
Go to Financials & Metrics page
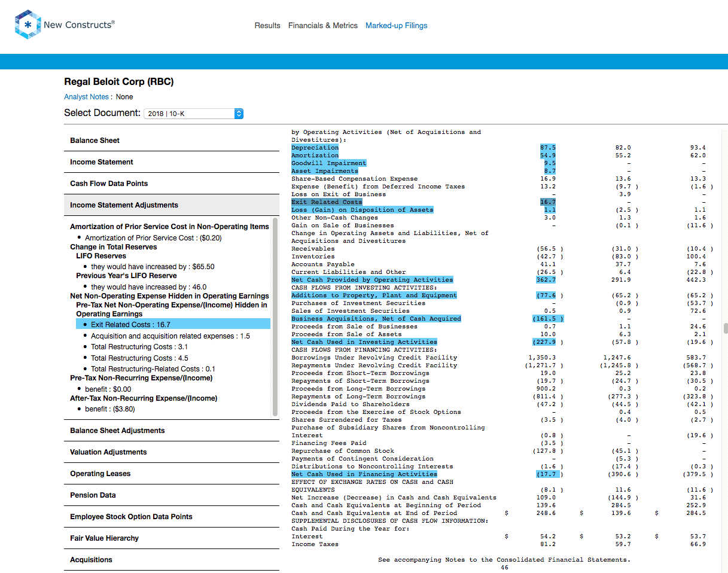point(323,26)
